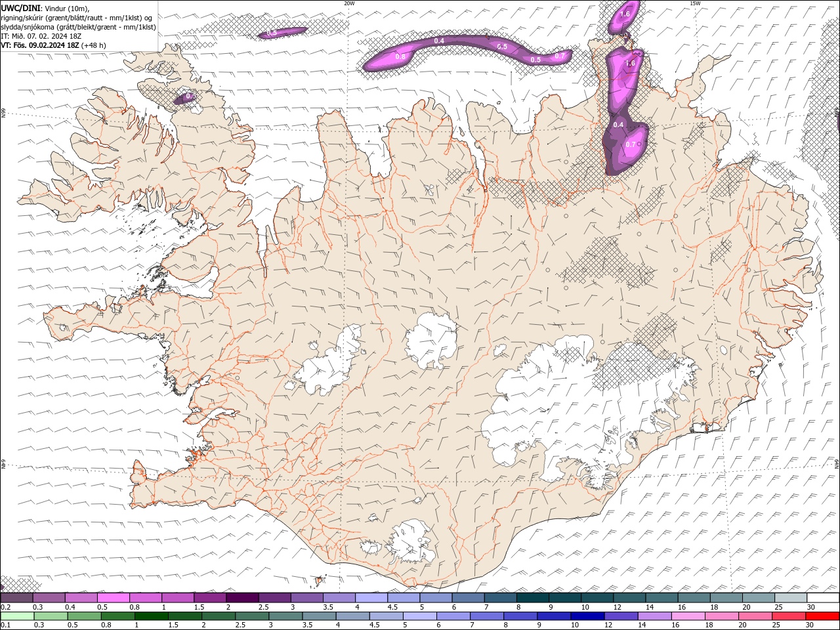Viewport: 840px width, 630px height.
Task: Click the '0.1' label starting the rain legend
Action: click(5, 625)
